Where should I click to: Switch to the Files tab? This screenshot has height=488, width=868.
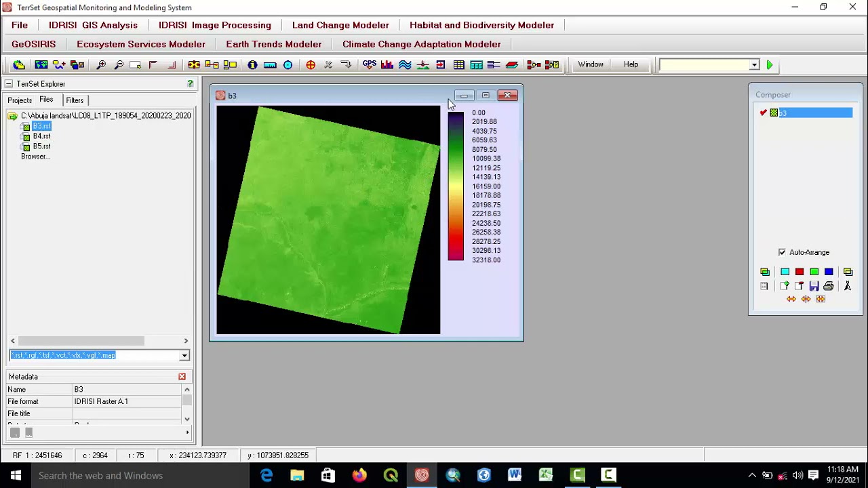(46, 100)
